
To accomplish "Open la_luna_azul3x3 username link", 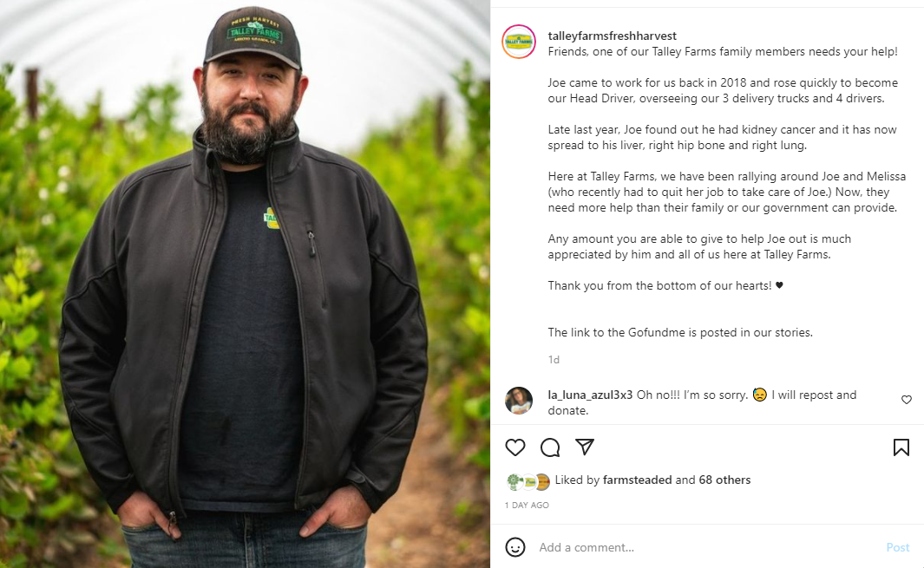I will pos(590,395).
